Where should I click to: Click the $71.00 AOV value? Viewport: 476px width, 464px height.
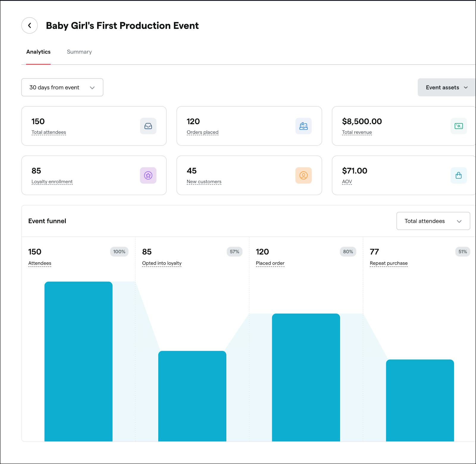355,171
